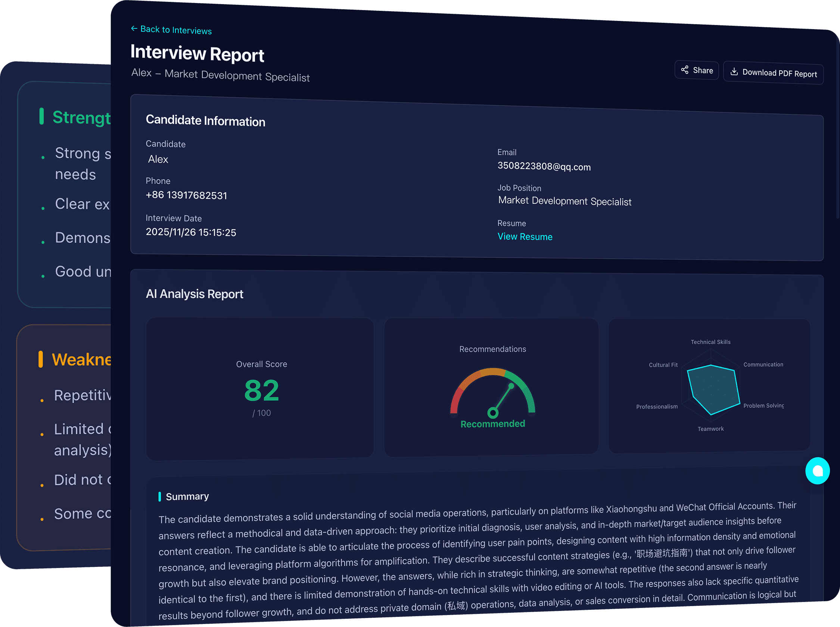Open the Back to Interviews link

point(176,30)
